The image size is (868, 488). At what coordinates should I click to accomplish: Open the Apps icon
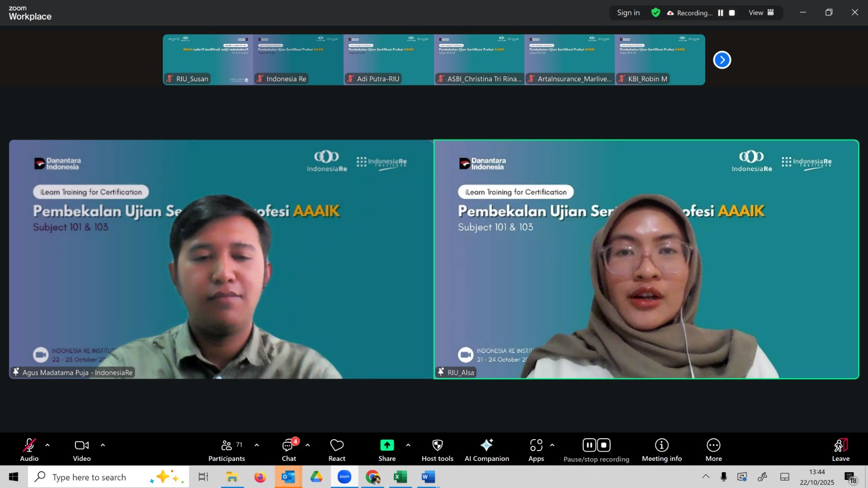pyautogui.click(x=536, y=450)
